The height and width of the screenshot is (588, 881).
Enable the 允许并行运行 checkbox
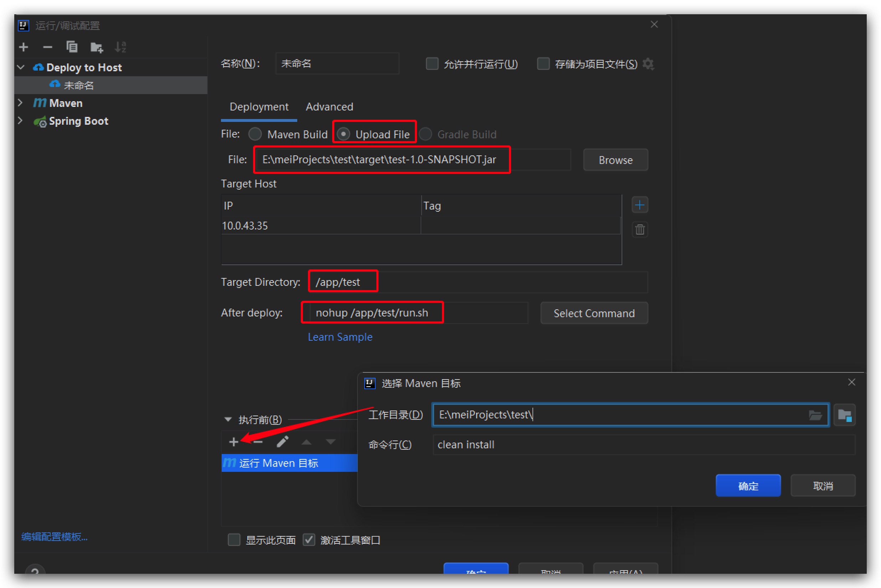click(432, 64)
